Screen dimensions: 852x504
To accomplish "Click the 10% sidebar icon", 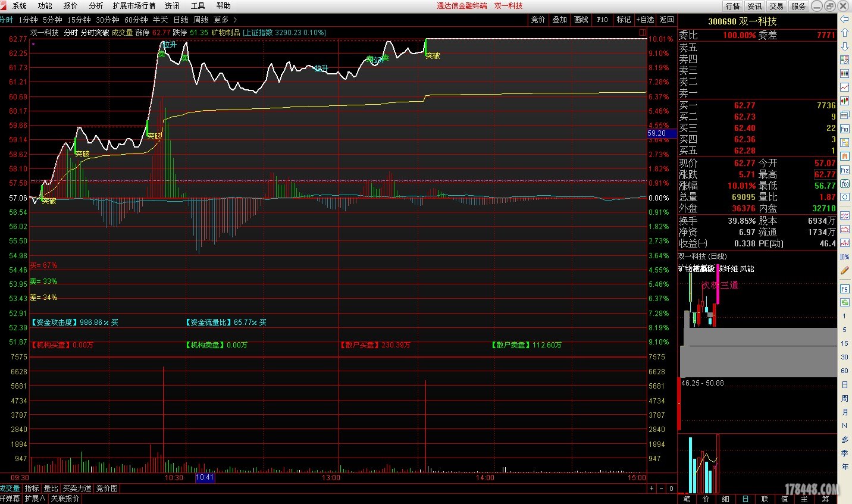I will pos(844,257).
